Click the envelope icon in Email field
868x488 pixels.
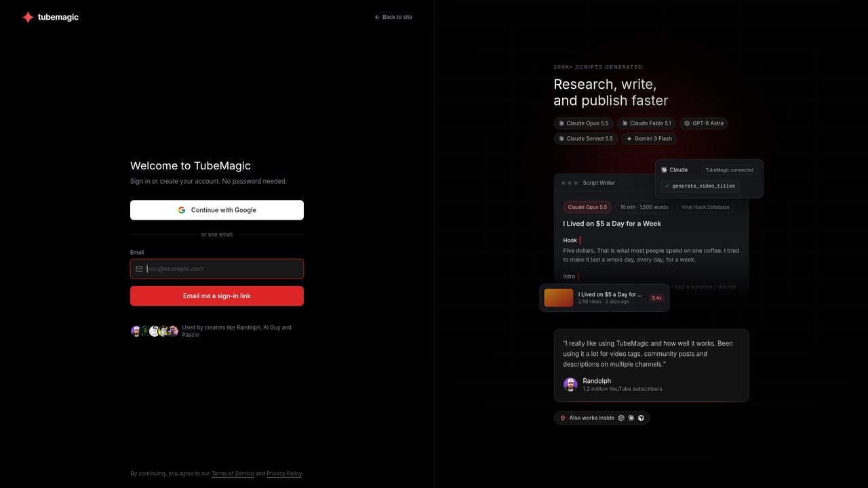tap(139, 269)
